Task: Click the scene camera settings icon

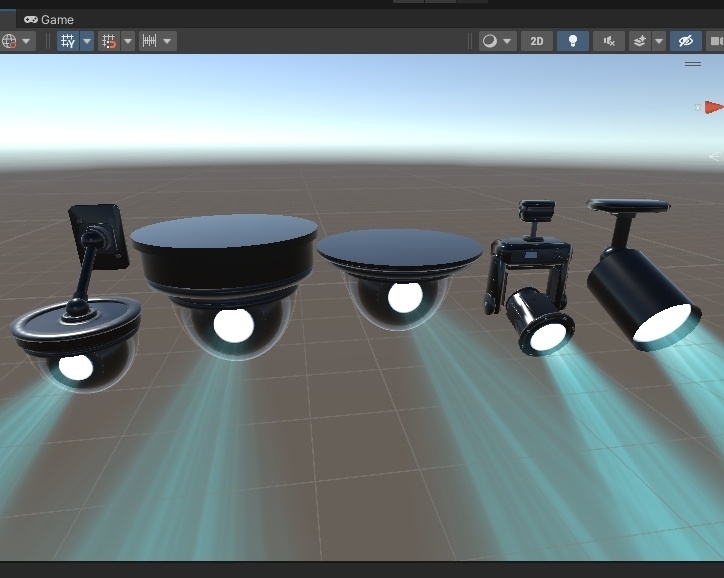Action: point(715,41)
